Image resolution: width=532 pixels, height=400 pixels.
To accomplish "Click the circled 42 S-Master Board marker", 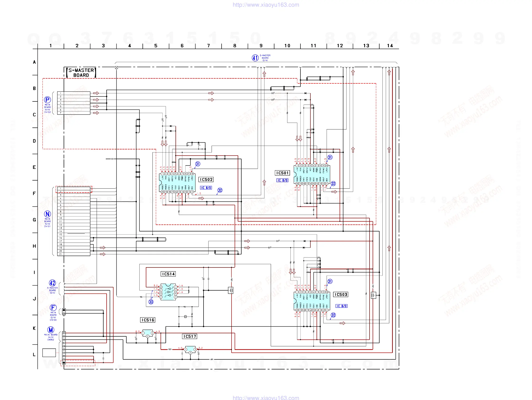I will [x=52, y=283].
